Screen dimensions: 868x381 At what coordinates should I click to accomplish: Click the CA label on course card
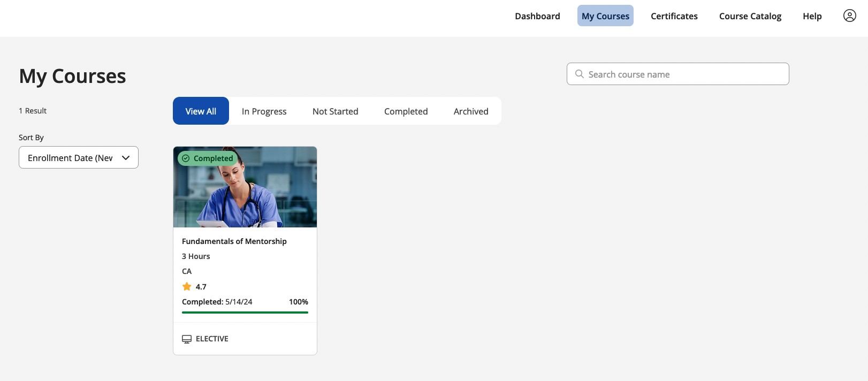[x=187, y=271]
